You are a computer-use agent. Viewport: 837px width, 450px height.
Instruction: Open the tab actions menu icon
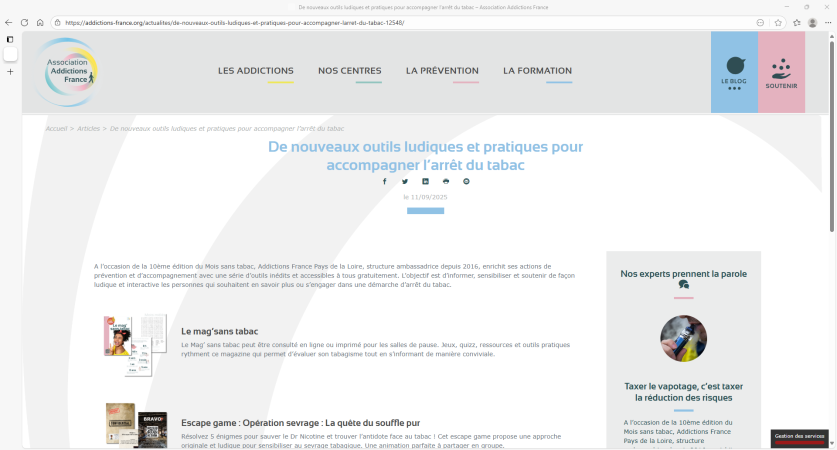(10, 39)
